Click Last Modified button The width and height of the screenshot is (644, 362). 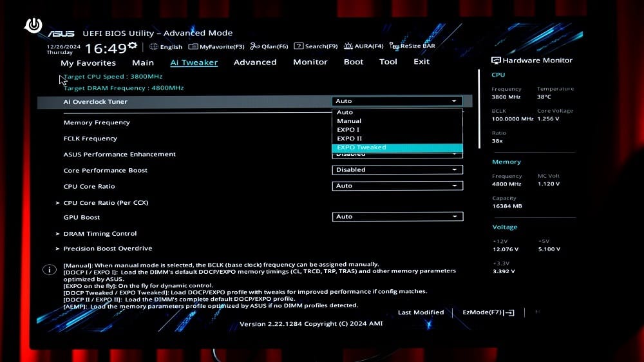pos(421,312)
